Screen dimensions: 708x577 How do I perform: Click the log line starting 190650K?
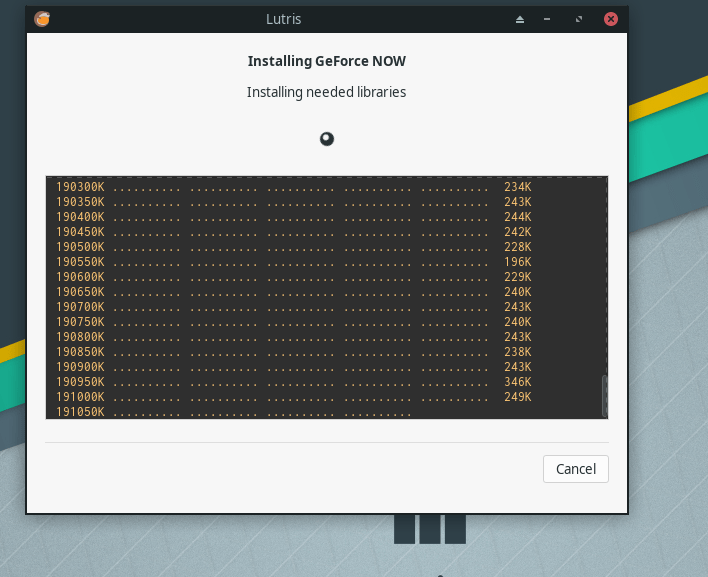(293, 292)
